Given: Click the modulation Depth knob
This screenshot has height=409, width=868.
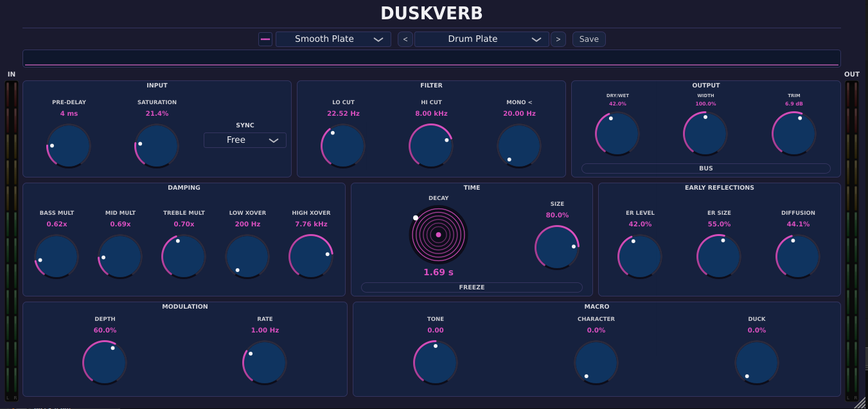Looking at the screenshot, I should click(x=105, y=363).
